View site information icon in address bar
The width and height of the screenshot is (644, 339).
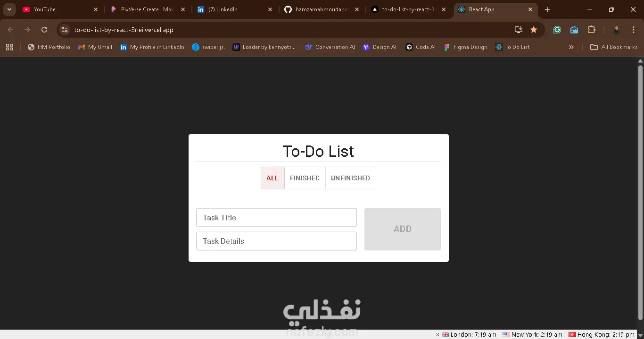pos(65,30)
